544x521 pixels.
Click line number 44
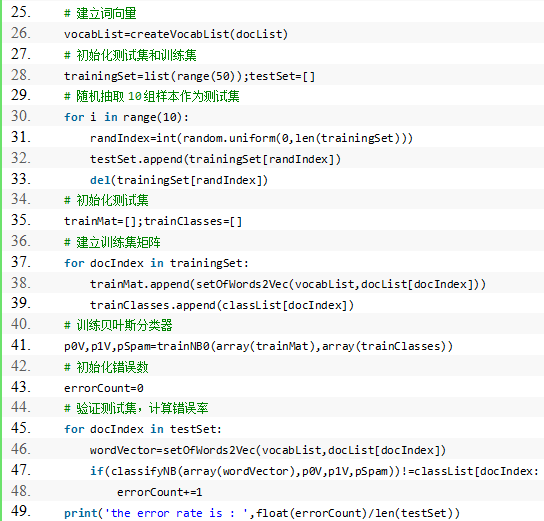click(x=21, y=407)
